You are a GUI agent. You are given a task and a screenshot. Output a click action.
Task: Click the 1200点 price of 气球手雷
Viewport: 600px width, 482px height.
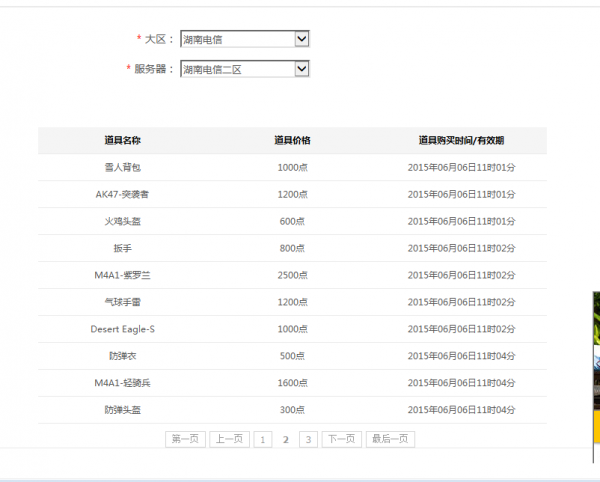pos(292,302)
